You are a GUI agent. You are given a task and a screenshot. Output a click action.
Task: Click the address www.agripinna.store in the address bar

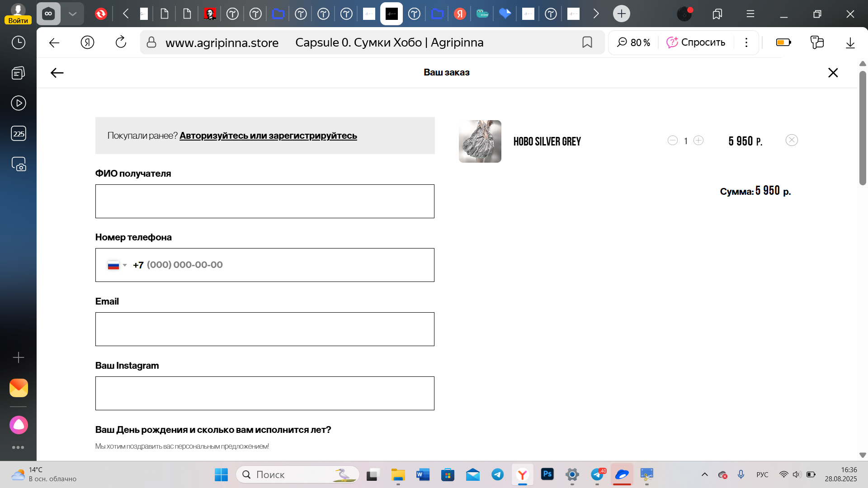222,42
